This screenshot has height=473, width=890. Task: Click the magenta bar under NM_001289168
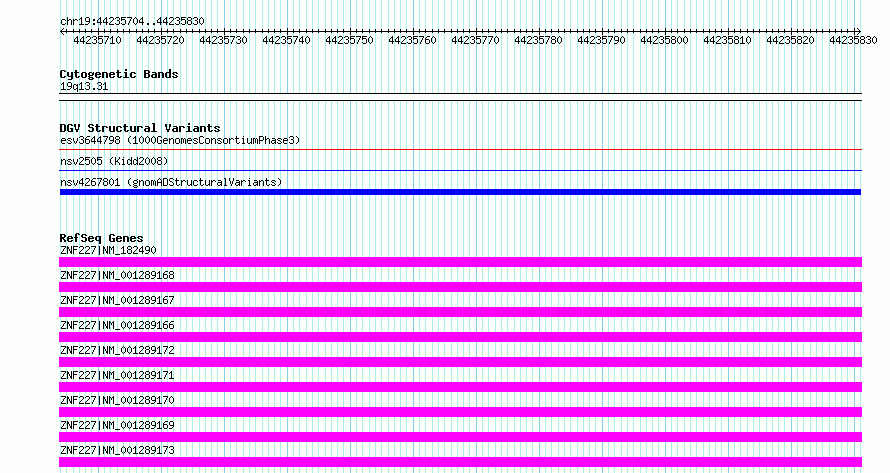pyautogui.click(x=460, y=287)
